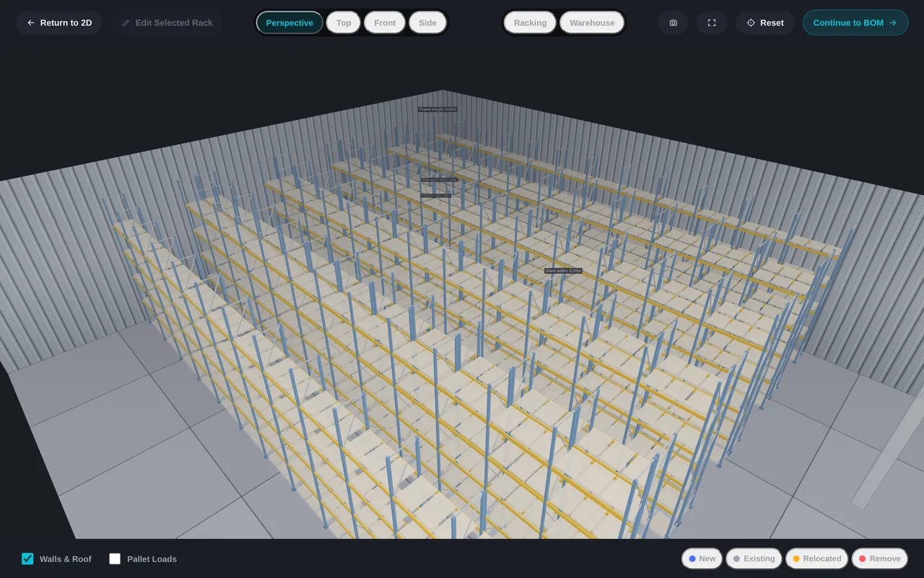Reset the camera view

765,22
